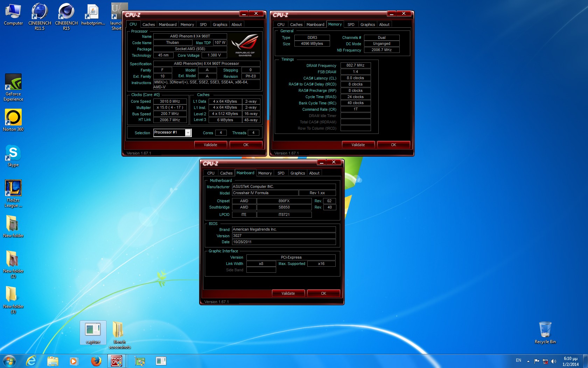Click the volume speaker tray icon

coord(553,361)
